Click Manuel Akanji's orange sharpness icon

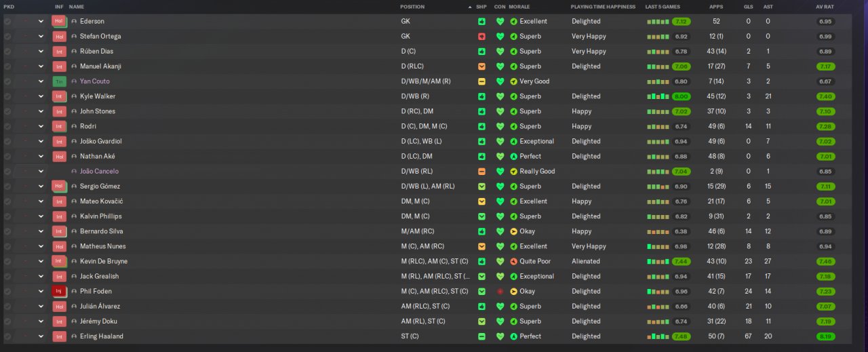[x=481, y=66]
